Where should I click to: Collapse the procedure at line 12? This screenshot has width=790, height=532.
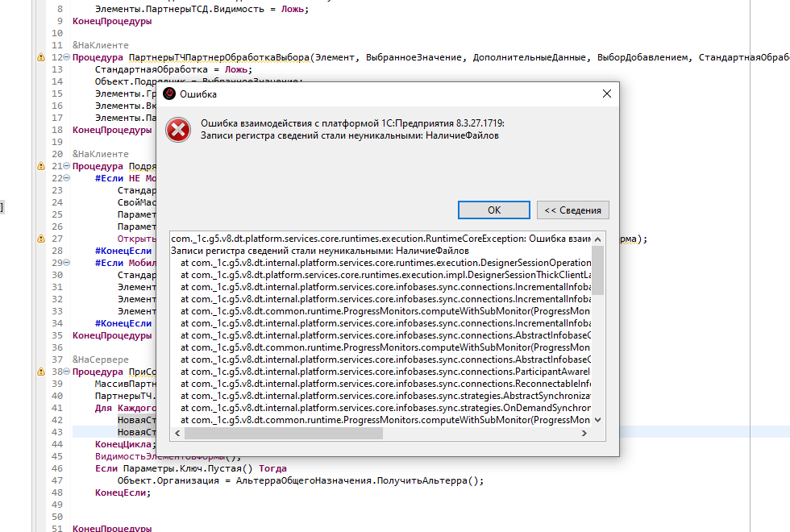coord(67,58)
